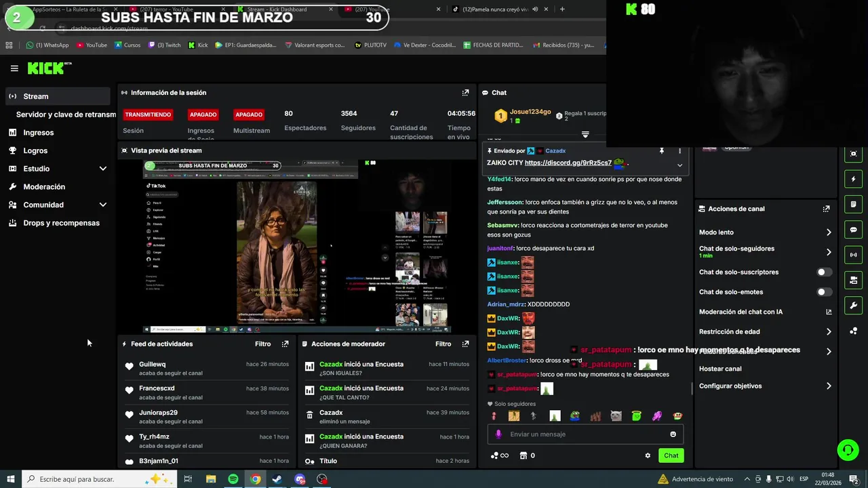Click the wrench sidebar icon

(854, 306)
